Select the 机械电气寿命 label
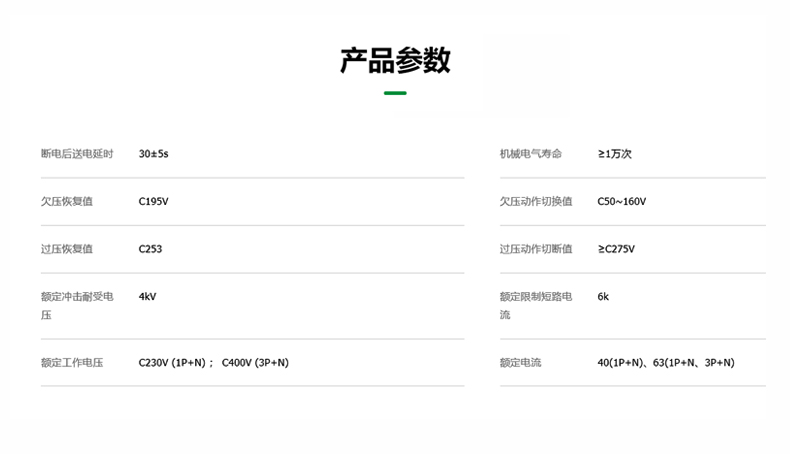The height and width of the screenshot is (454, 790). tap(531, 154)
